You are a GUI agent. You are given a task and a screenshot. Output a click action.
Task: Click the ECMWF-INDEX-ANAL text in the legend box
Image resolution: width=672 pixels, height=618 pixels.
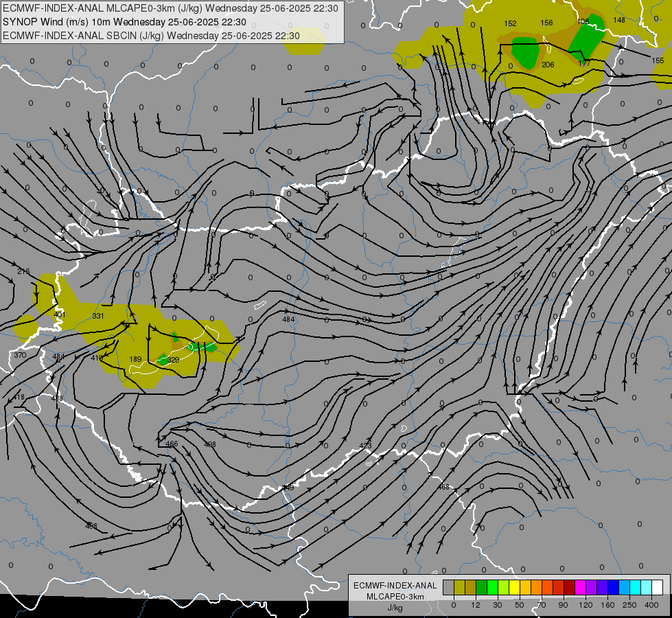pyautogui.click(x=395, y=586)
